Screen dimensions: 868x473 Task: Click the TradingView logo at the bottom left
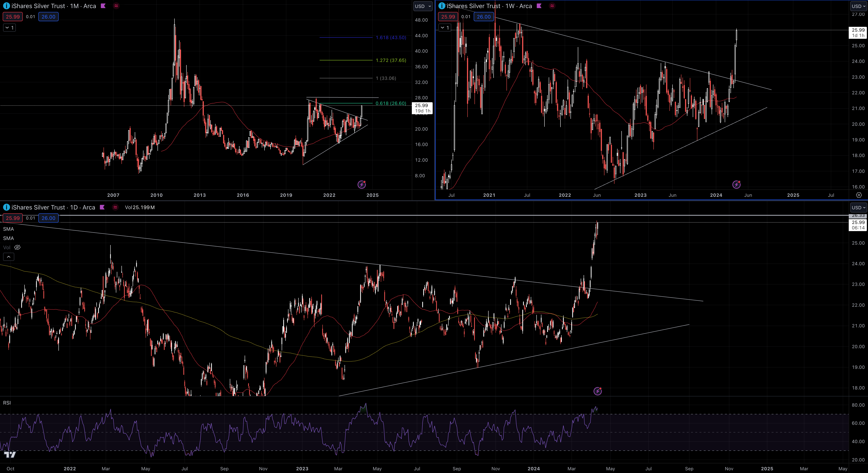tap(10, 455)
